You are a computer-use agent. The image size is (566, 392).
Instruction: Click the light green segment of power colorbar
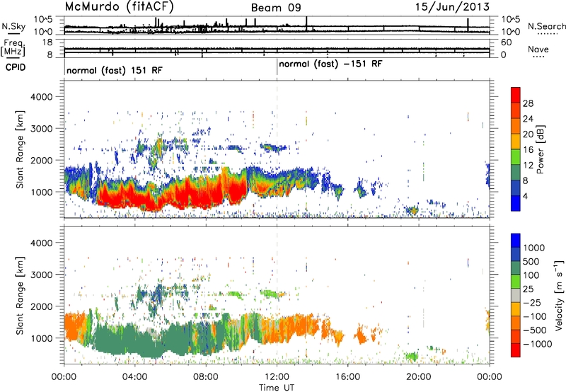tap(516, 156)
